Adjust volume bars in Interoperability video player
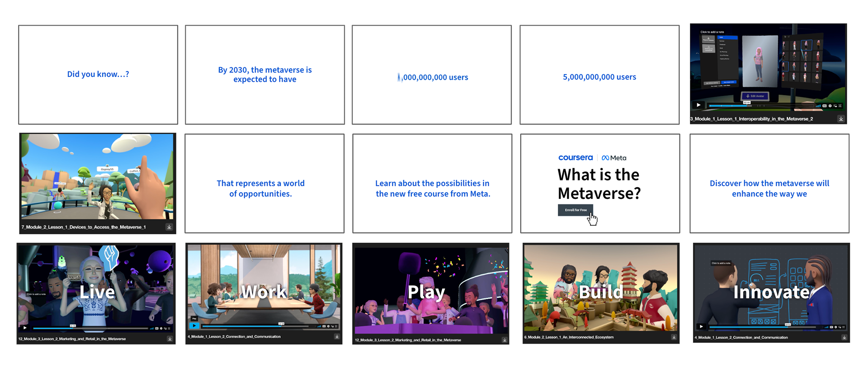Image resolution: width=868 pixels, height=369 pixels. coord(818,106)
